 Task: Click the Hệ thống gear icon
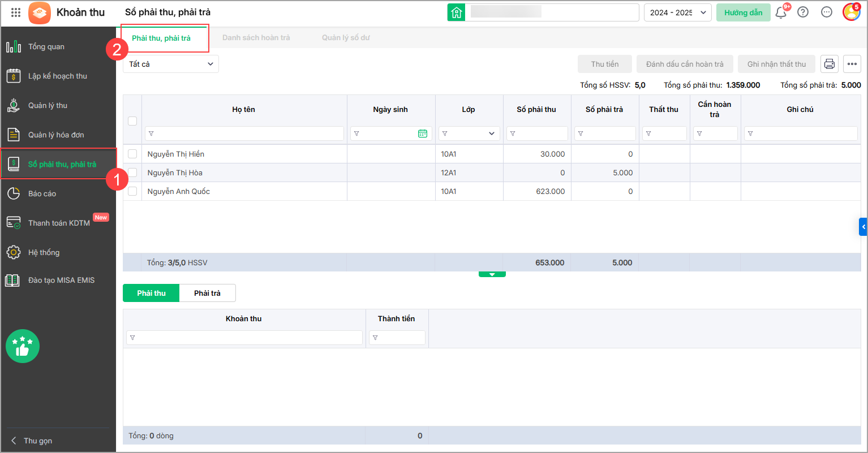pos(14,252)
